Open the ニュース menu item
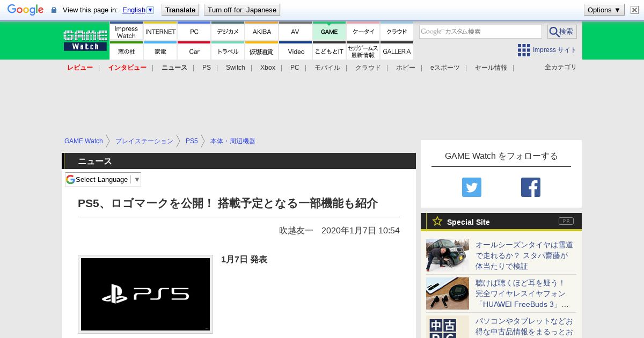Image resolution: width=644 pixels, height=338 pixels. click(x=174, y=68)
